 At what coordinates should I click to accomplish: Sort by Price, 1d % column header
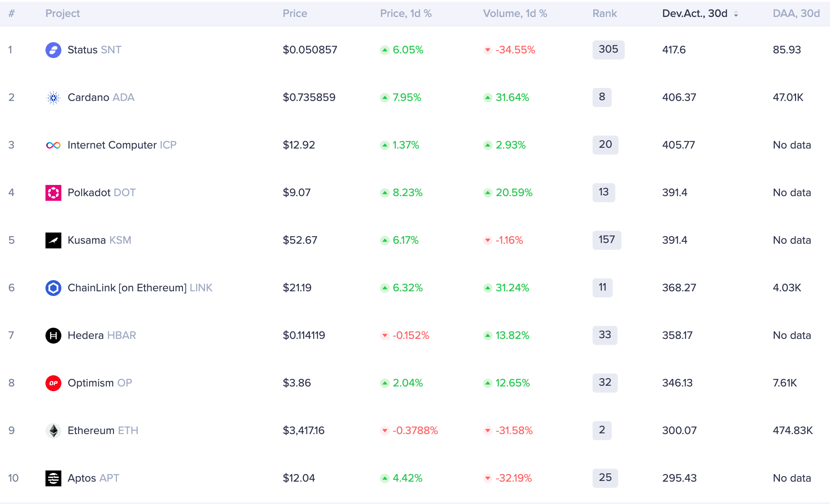coord(406,13)
